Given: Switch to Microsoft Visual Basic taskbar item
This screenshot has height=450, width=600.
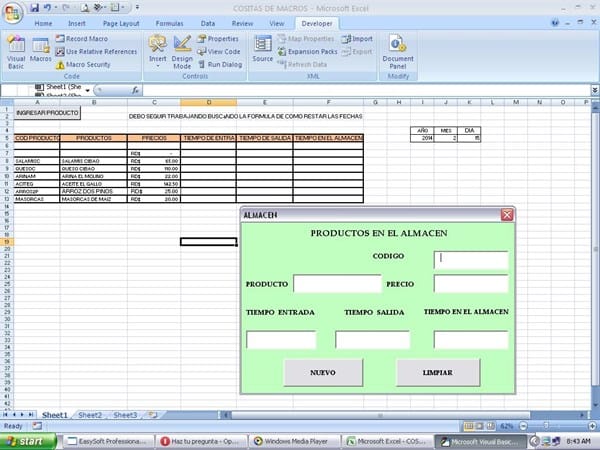Looking at the screenshot, I should [481, 442].
